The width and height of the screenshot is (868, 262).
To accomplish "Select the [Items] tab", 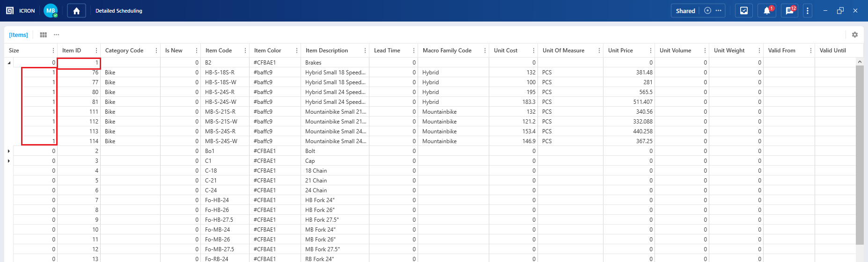I will tap(18, 35).
